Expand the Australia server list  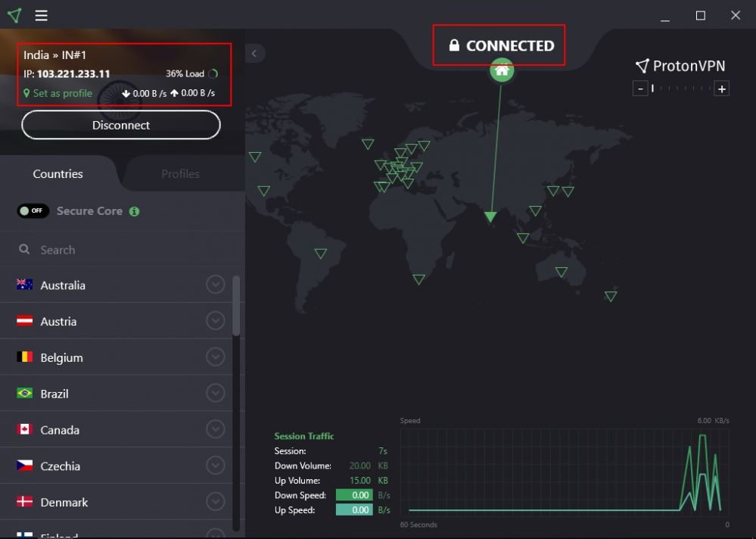216,285
